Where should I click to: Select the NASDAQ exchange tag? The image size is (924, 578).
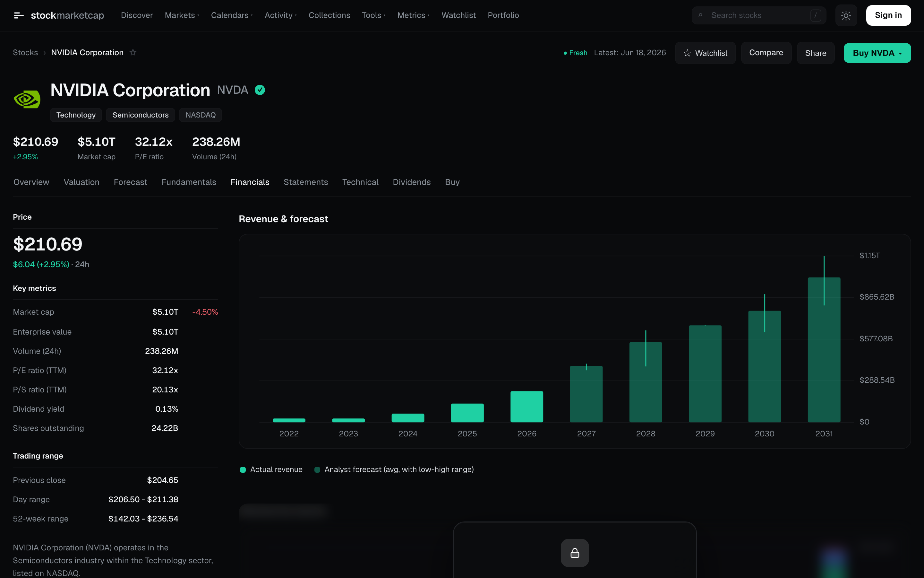201,115
